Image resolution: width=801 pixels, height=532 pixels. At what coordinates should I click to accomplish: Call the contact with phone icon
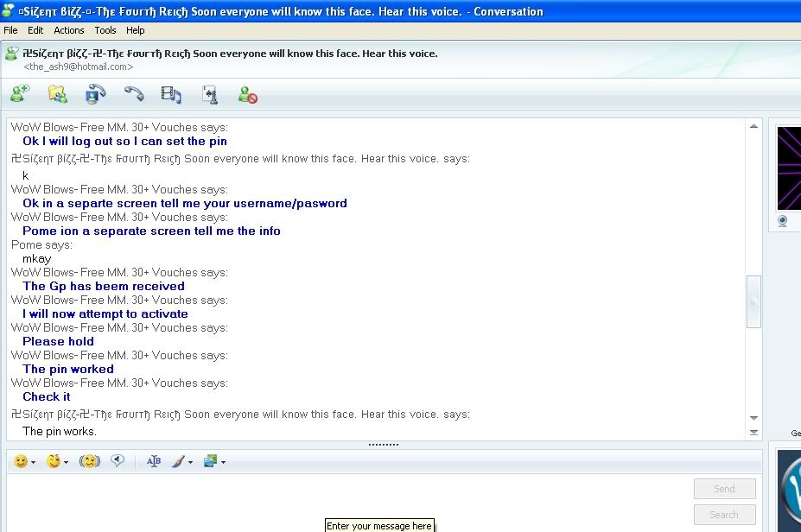pyautogui.click(x=134, y=94)
